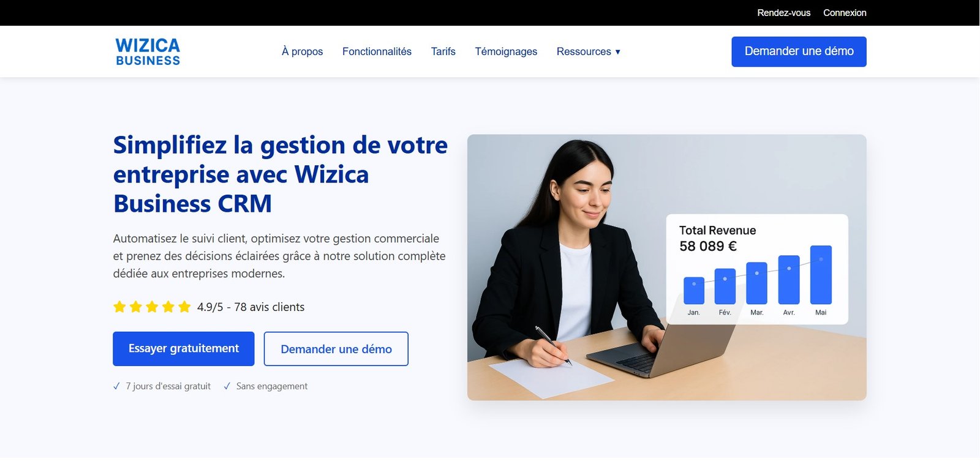Click the checkmark beside 7 jours d'essai gratuit
Image resolution: width=980 pixels, height=467 pixels.
pos(116,386)
